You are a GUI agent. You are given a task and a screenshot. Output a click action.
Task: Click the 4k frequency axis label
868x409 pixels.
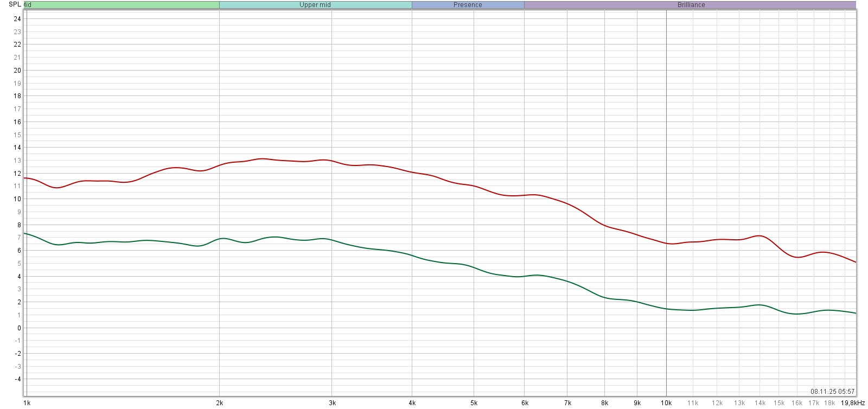(x=412, y=403)
